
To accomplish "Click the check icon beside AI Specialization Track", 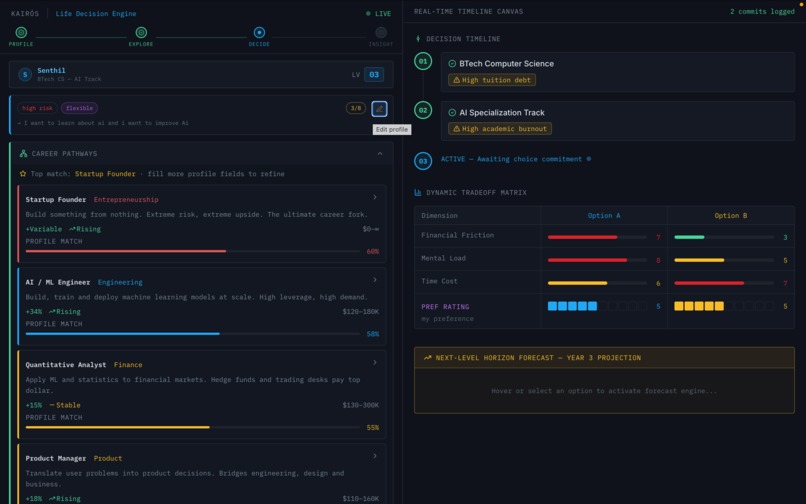I will (452, 113).
